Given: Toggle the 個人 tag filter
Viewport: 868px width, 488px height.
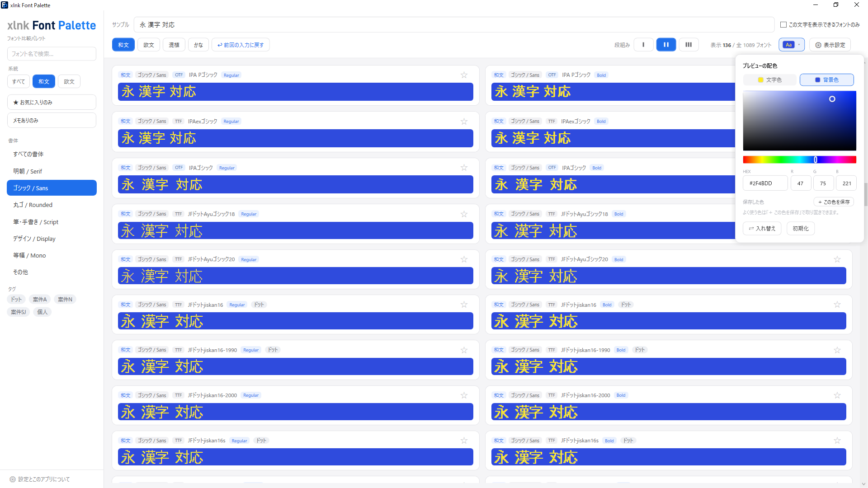Looking at the screenshot, I should point(42,312).
